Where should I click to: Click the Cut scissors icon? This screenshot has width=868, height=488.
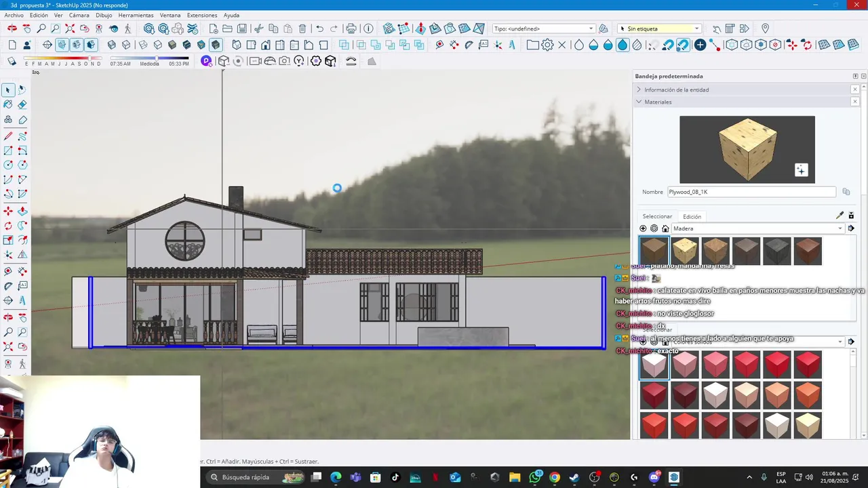pos(259,28)
